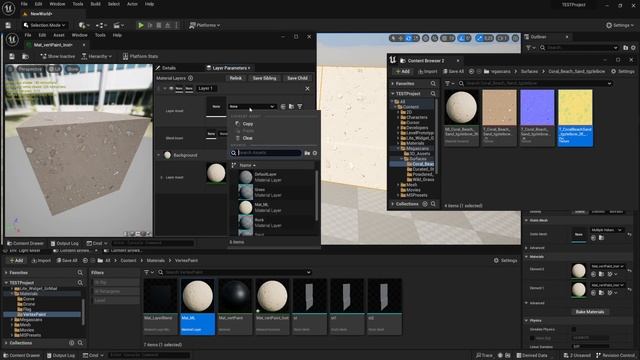
Task: Switch to the Details tab in the material editor
Action: pos(166,68)
